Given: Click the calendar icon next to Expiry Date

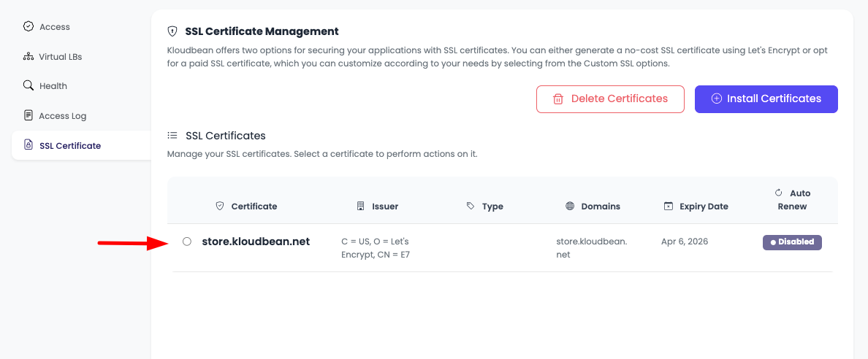Looking at the screenshot, I should pos(668,206).
